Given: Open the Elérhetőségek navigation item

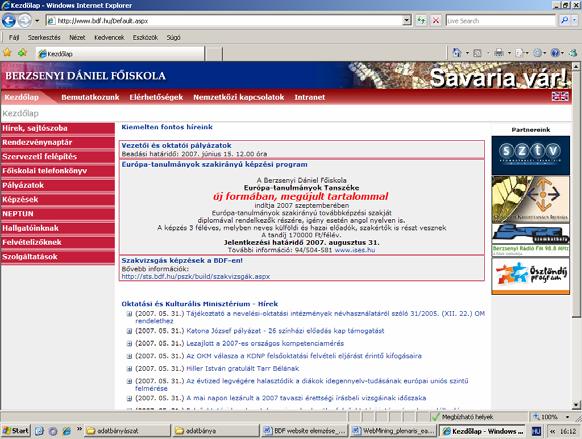Looking at the screenshot, I should [x=156, y=97].
